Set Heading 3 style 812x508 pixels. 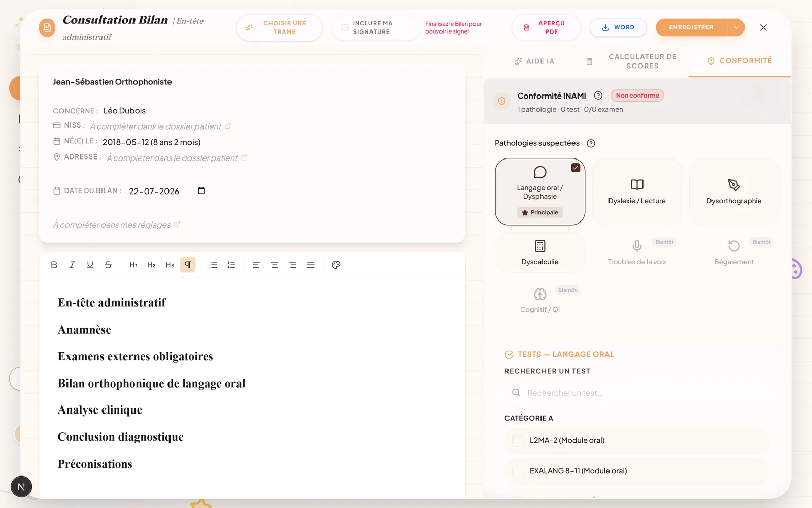click(x=170, y=265)
